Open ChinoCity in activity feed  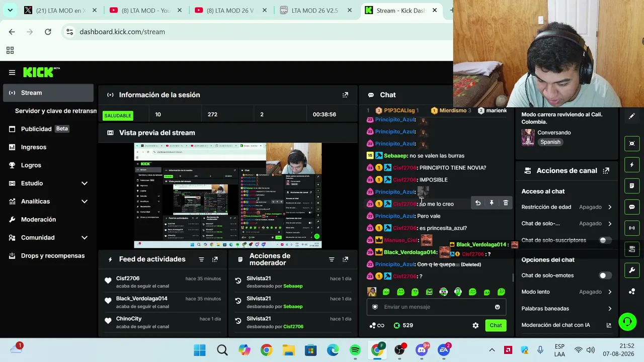pyautogui.click(x=129, y=319)
